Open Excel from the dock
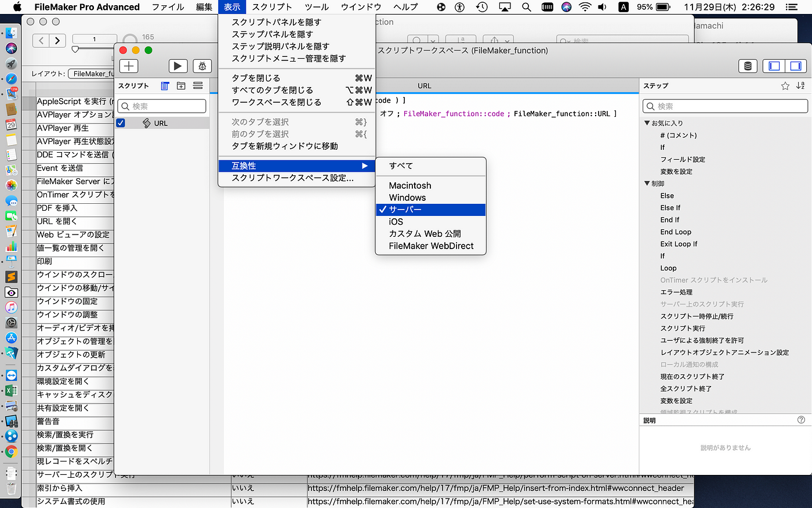Viewport: 812px width, 508px height. [11, 391]
